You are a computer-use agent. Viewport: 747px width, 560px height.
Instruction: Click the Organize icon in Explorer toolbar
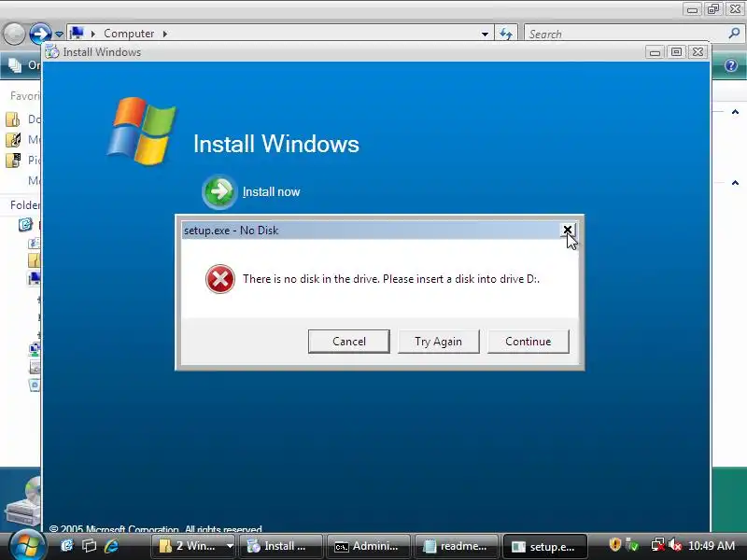coord(14,65)
